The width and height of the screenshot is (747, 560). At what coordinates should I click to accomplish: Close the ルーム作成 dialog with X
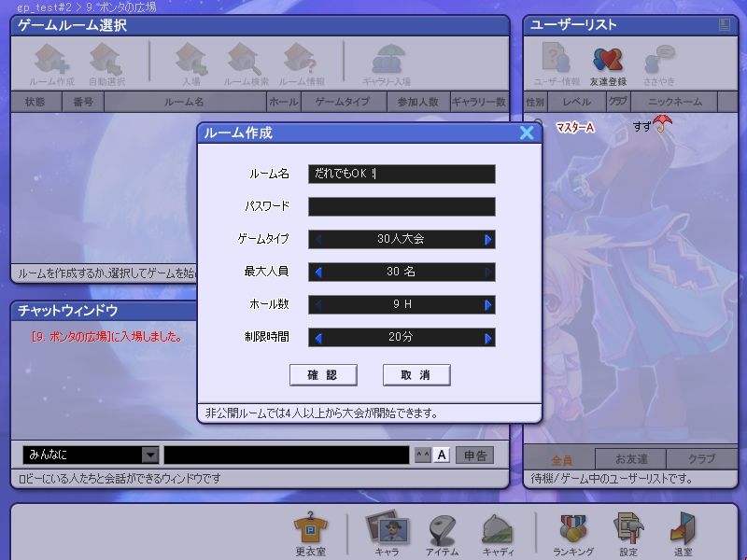[527, 133]
